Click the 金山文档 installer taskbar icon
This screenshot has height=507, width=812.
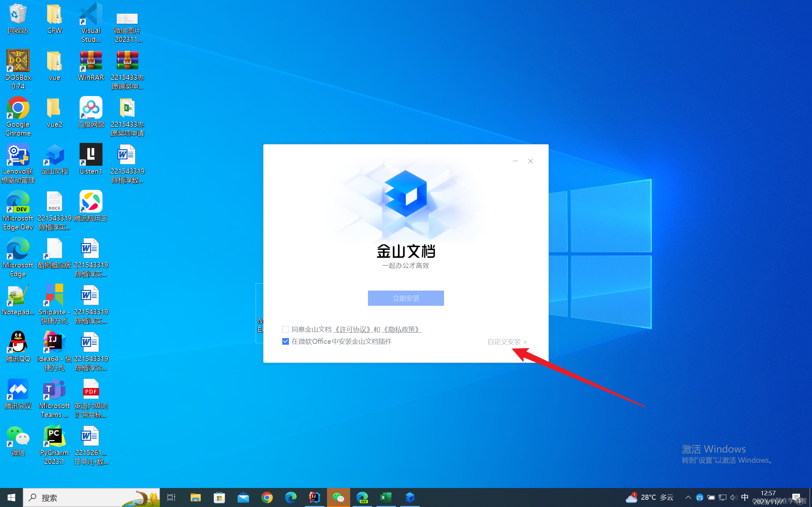click(x=410, y=497)
